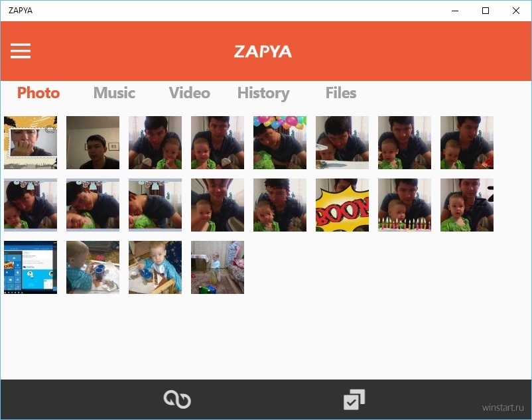532x420 pixels.
Task: Go to the Files tab
Action: click(x=341, y=93)
